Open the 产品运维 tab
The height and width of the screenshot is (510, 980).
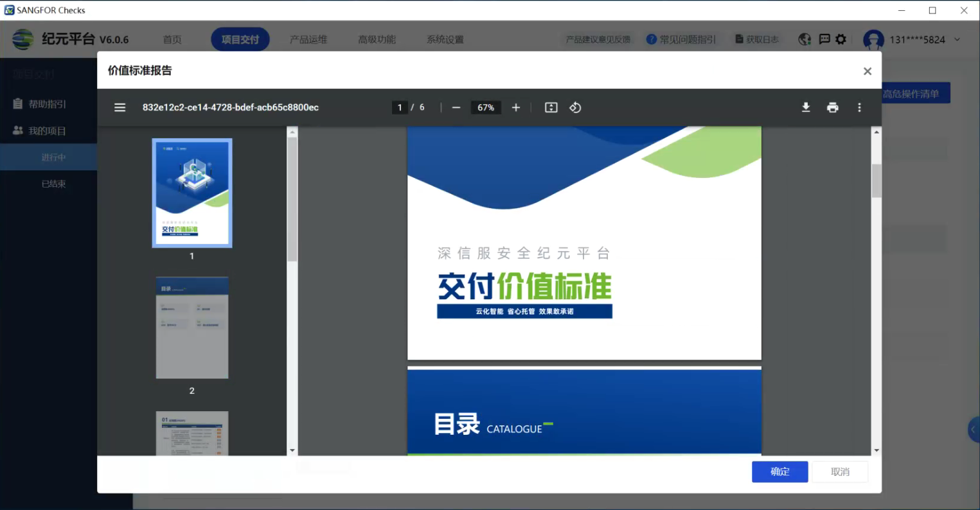pos(308,39)
